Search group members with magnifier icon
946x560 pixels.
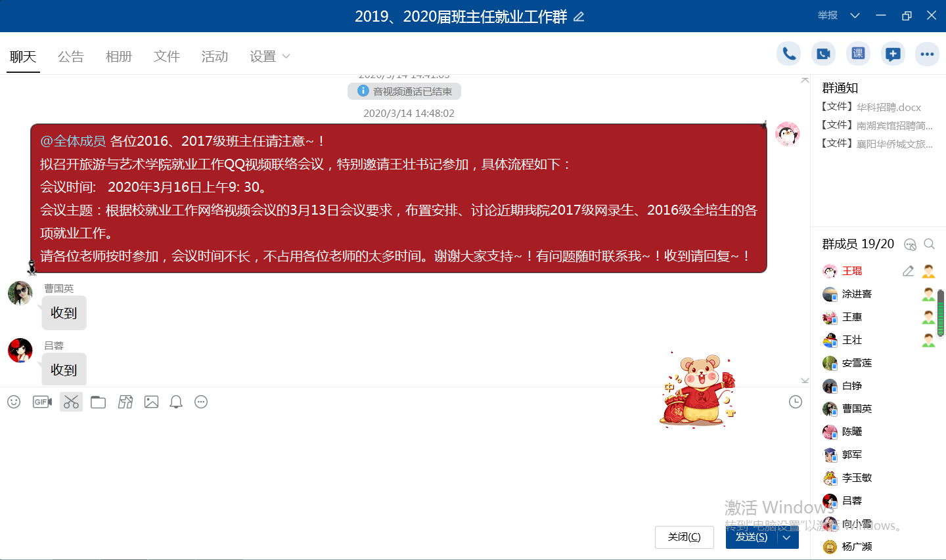tap(929, 244)
